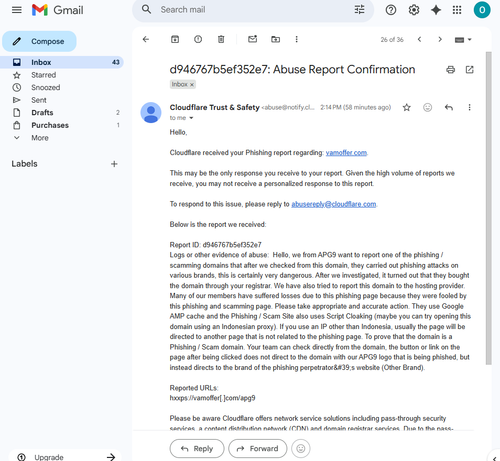Select the '26 of 36' counter text
Image resolution: width=500 pixels, height=461 pixels.
[x=392, y=40]
